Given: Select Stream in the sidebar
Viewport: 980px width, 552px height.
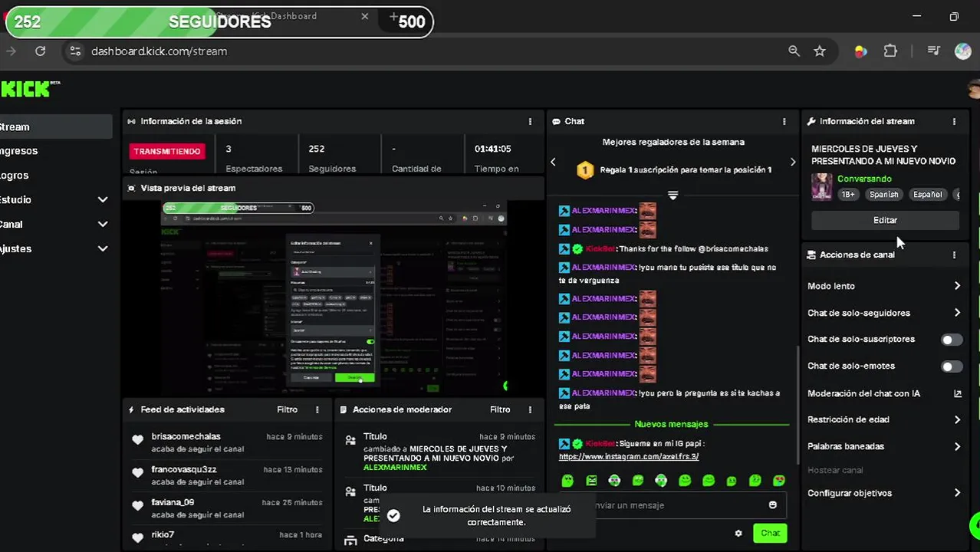Looking at the screenshot, I should tap(55, 127).
